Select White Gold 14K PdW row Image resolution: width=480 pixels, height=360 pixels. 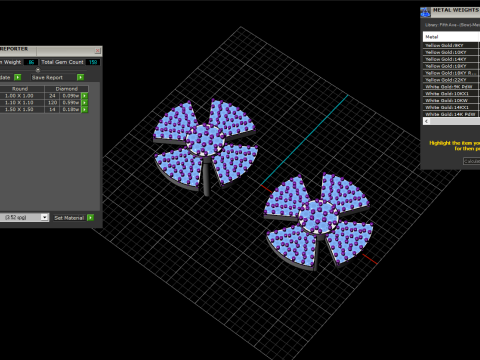[451, 114]
